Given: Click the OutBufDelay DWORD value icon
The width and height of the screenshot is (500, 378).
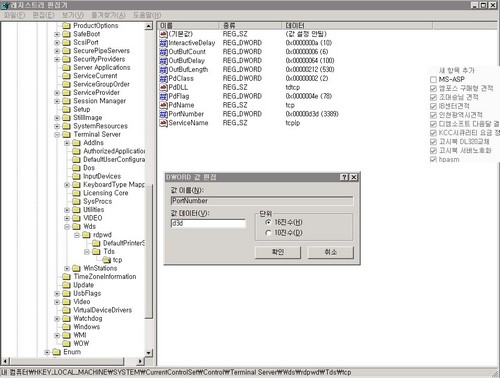Looking at the screenshot, I should pos(163,61).
